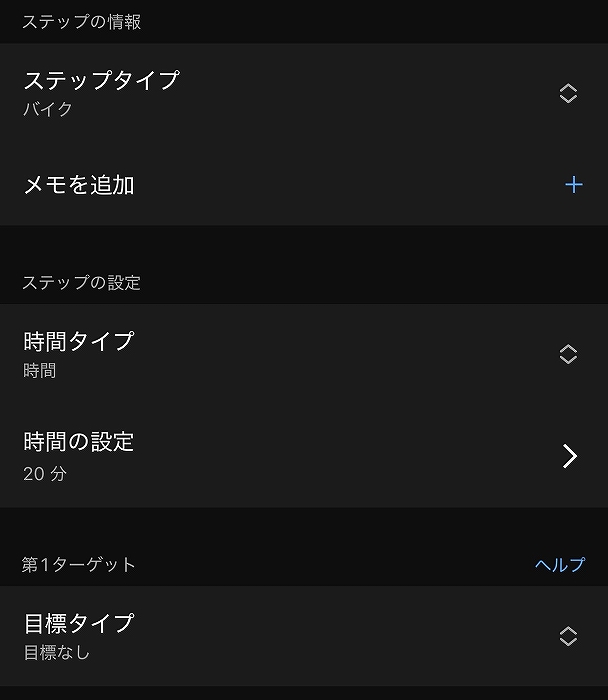Expand the 目標タイプ selector arrows
This screenshot has height=700, width=608.
568,636
